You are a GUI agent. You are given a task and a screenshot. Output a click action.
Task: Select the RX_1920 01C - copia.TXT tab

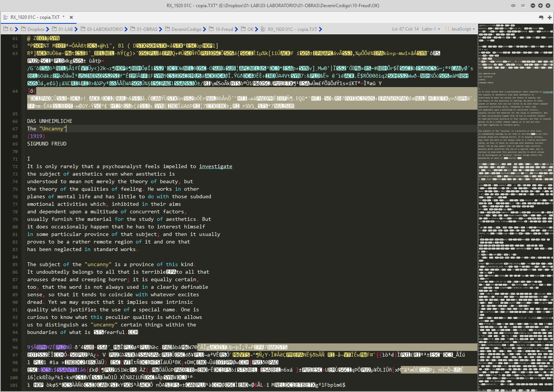(x=35, y=17)
